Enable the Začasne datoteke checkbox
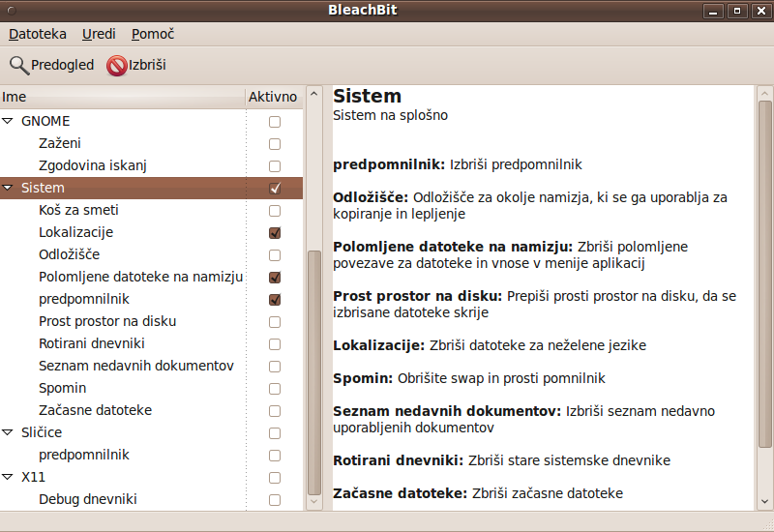Screen dimensions: 774x532 275,411
